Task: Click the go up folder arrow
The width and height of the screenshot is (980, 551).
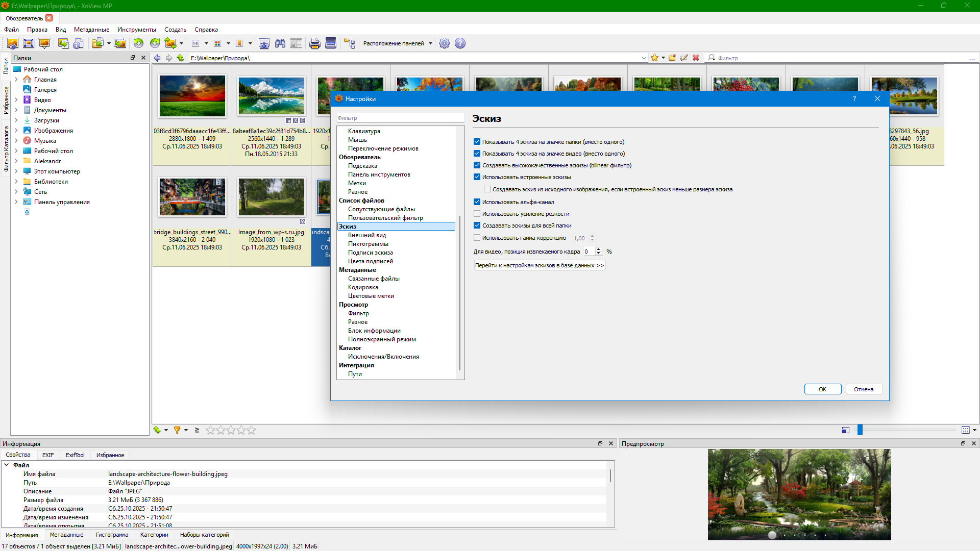Action: pos(181,58)
